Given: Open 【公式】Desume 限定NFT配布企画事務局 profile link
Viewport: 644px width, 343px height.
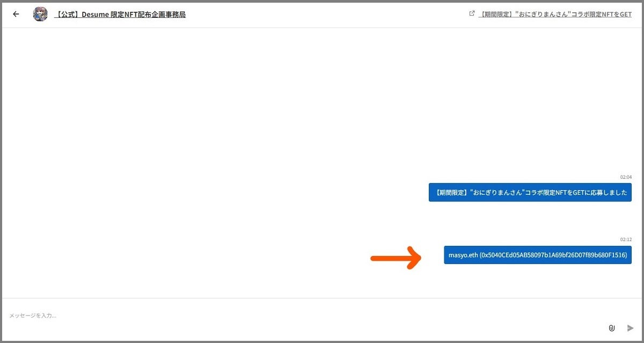Looking at the screenshot, I should pyautogui.click(x=120, y=14).
